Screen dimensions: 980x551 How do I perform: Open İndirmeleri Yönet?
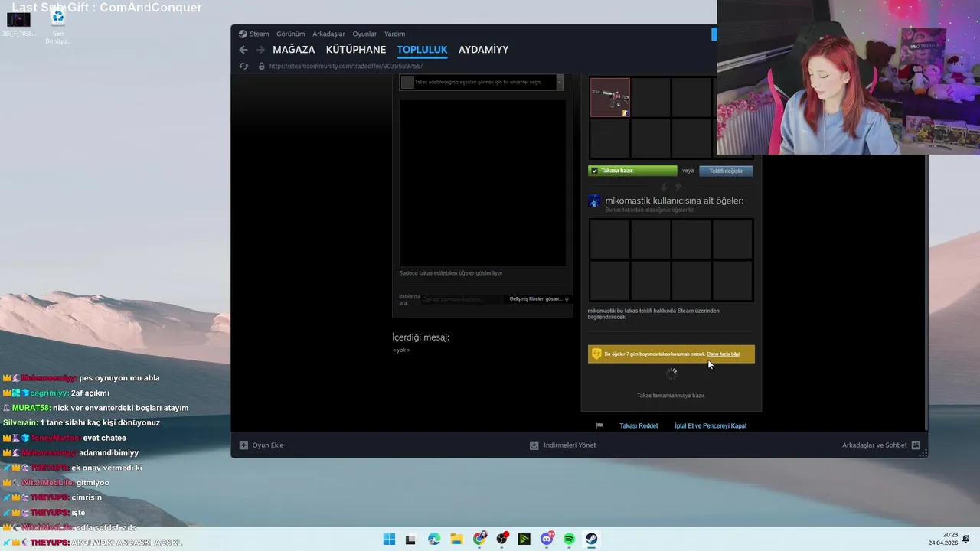coord(570,445)
